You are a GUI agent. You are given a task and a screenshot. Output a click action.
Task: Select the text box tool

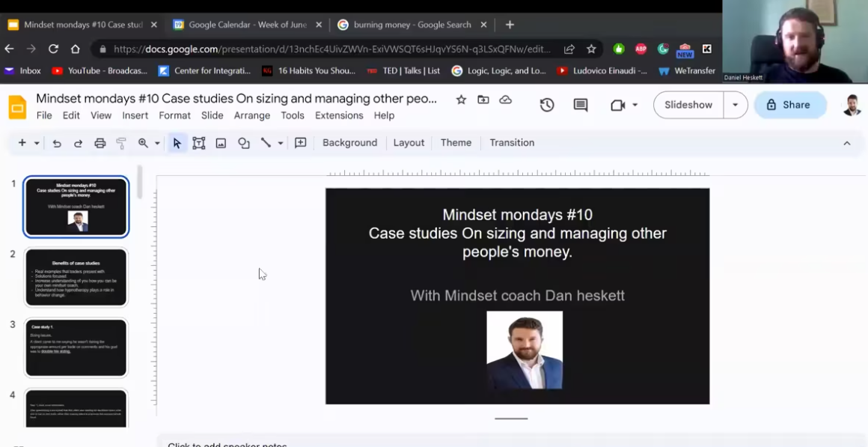point(199,143)
